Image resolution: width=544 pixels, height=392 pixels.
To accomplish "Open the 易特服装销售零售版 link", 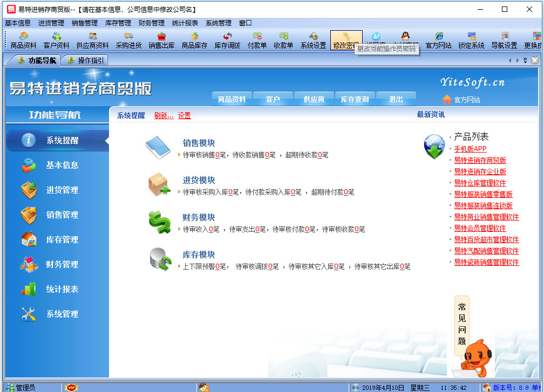I will tap(484, 195).
